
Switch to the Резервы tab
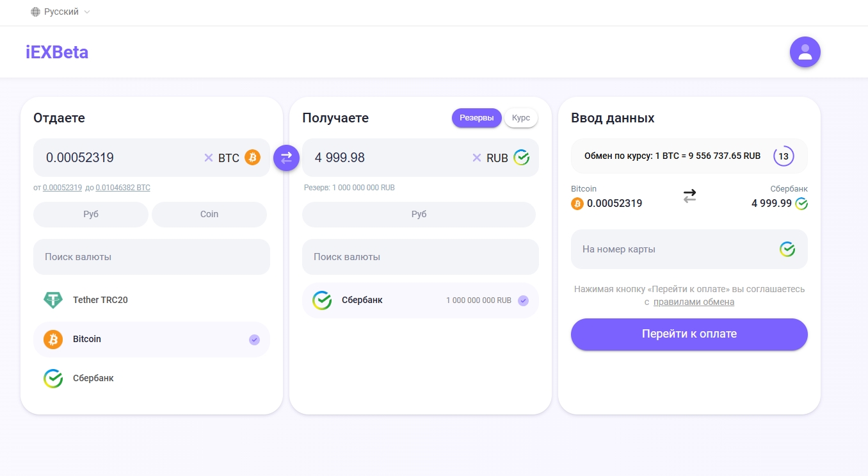(x=476, y=118)
